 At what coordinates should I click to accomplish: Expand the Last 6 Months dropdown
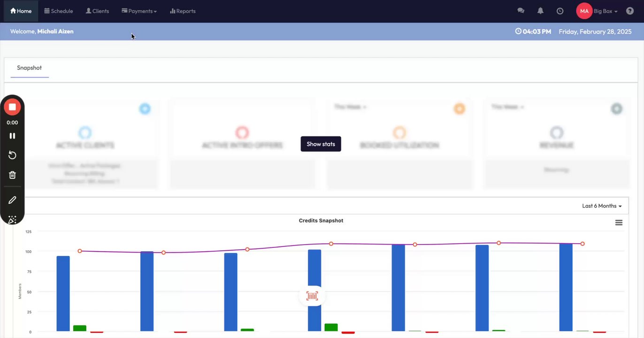[x=602, y=206]
